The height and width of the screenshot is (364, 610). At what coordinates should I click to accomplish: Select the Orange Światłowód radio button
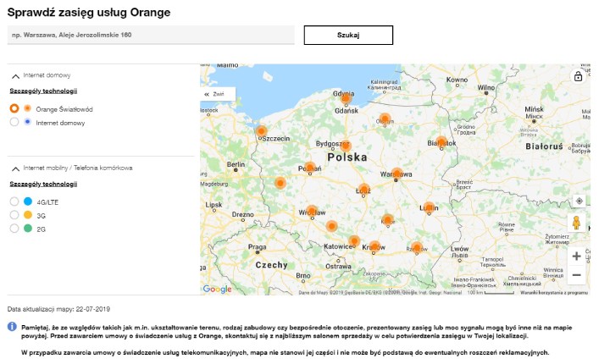14,109
